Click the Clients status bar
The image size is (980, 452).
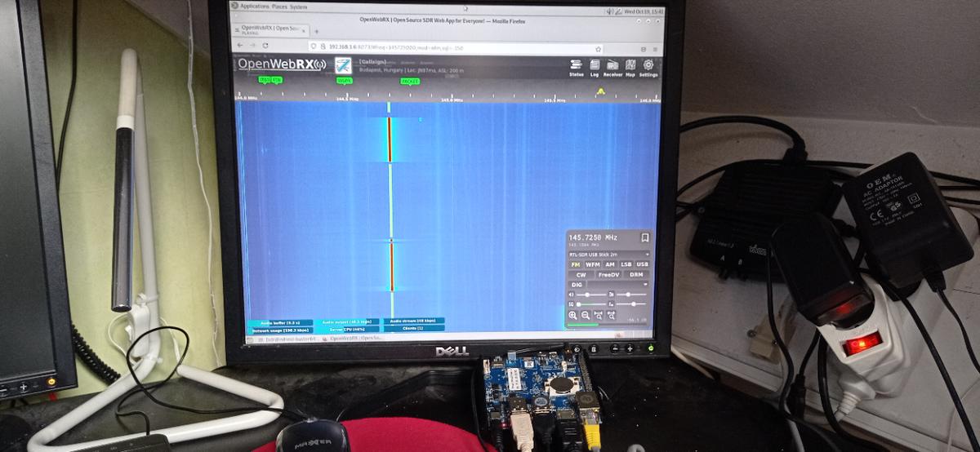414,328
